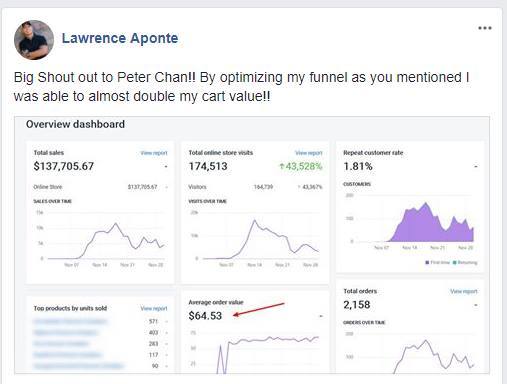The image size is (507, 384).
Task: Open View report for Total online store visits
Action: point(309,153)
